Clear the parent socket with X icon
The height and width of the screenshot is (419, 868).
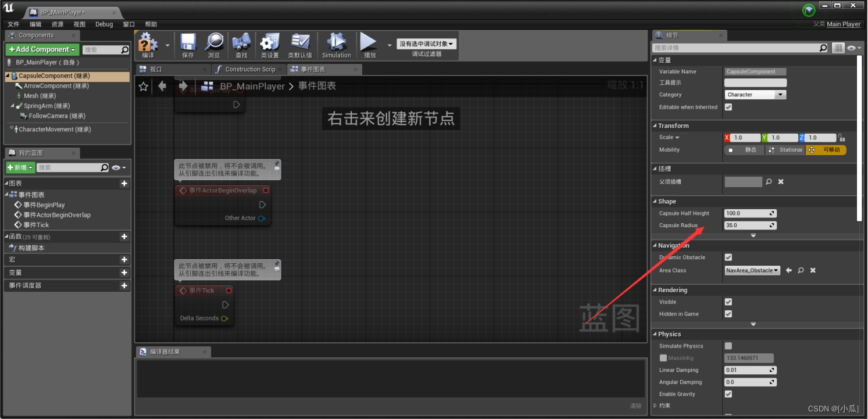coord(781,182)
